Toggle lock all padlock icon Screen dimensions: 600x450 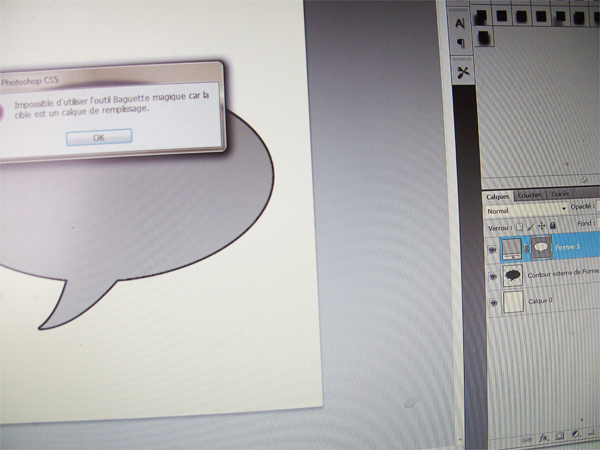pos(553,225)
